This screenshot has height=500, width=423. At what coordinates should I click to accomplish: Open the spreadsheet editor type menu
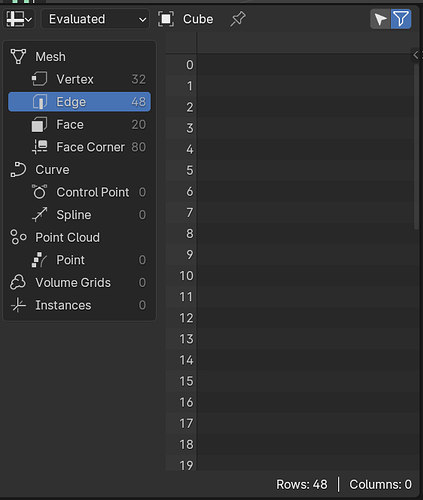19,19
